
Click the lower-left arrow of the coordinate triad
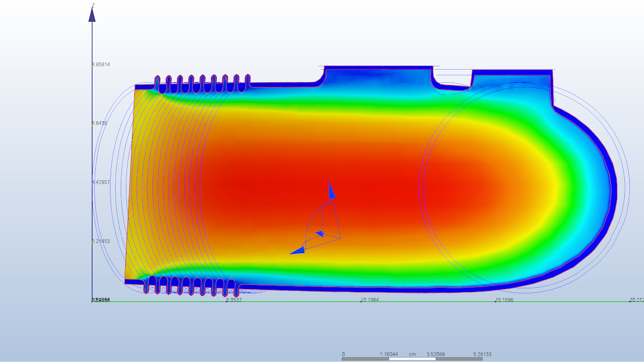[296, 251]
